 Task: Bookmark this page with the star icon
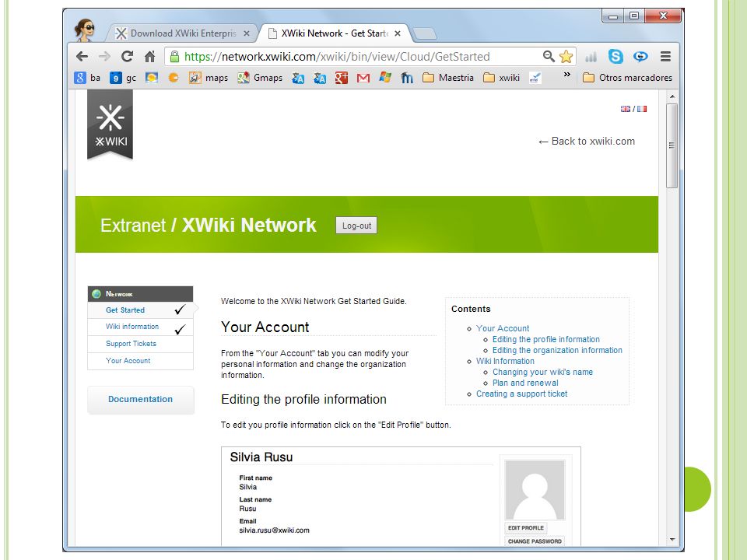pyautogui.click(x=566, y=57)
